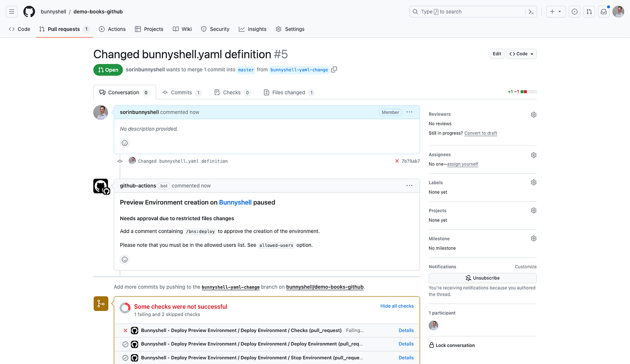This screenshot has width=630, height=364.
Task: Open Details for the failing Checks run
Action: pyautogui.click(x=406, y=331)
